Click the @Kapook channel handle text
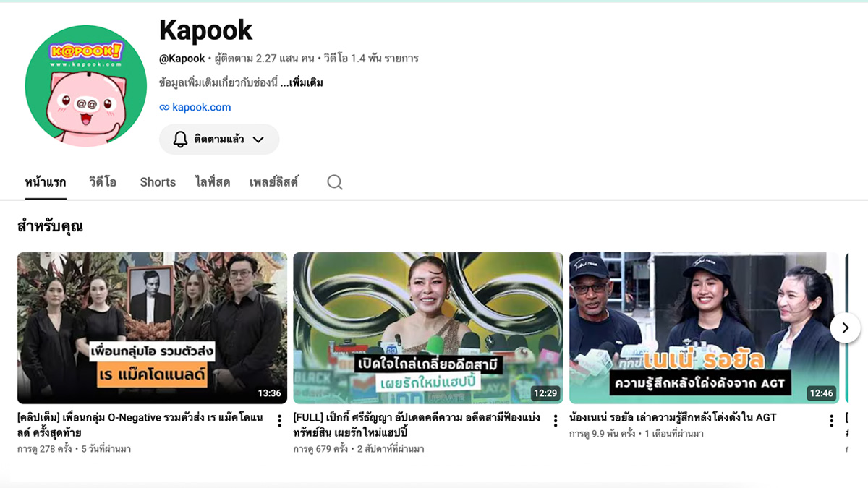 tap(182, 59)
